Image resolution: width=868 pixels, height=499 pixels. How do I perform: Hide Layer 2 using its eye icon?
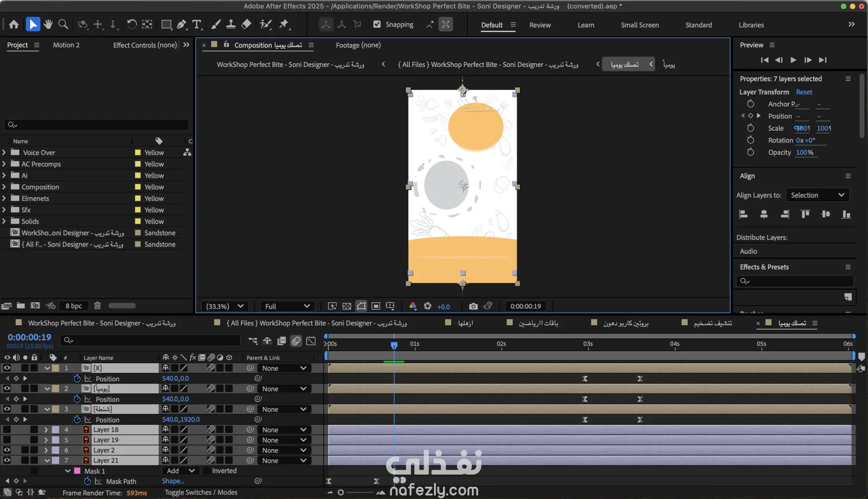click(x=7, y=450)
